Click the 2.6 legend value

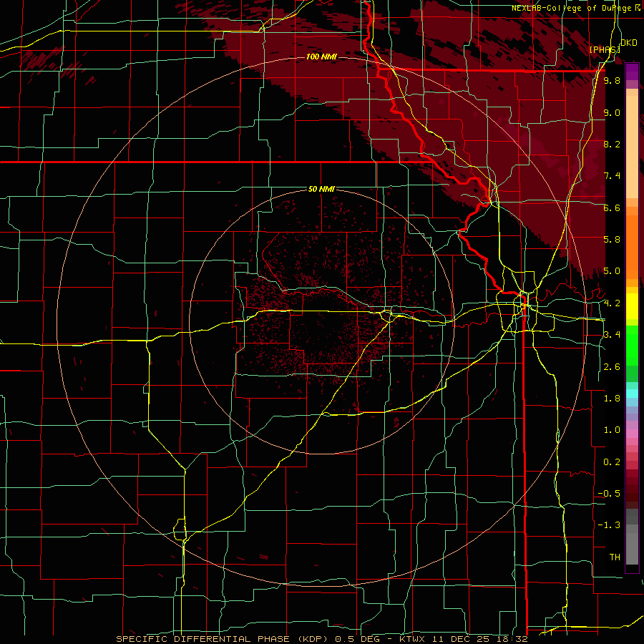click(x=612, y=367)
